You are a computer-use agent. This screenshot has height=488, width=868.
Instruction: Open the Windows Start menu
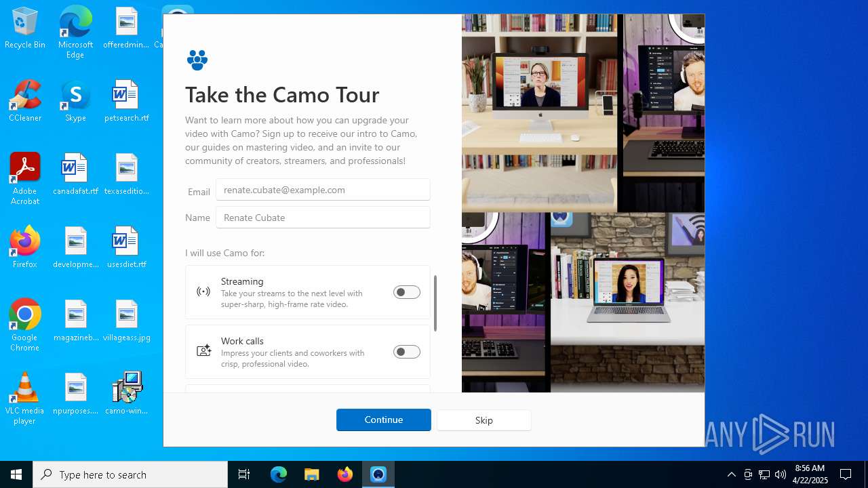(x=16, y=474)
